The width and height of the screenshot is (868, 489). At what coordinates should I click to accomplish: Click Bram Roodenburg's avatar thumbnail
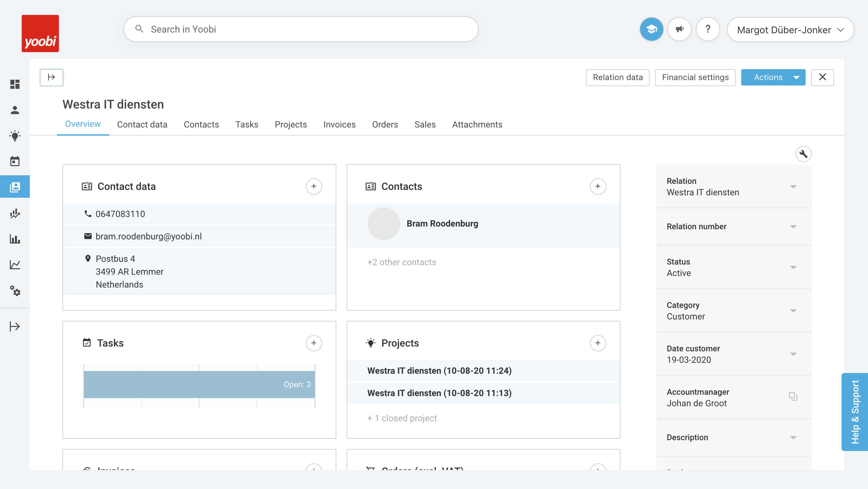tap(383, 224)
